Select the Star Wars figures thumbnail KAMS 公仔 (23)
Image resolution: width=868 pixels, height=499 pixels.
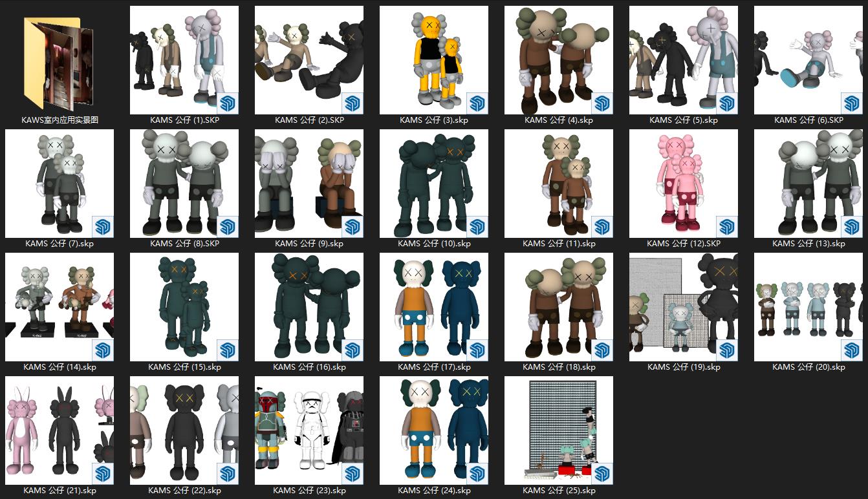point(309,430)
